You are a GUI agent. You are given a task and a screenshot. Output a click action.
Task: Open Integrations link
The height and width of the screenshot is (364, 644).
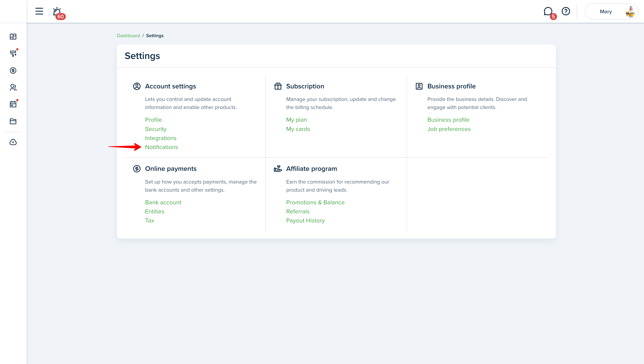point(161,138)
